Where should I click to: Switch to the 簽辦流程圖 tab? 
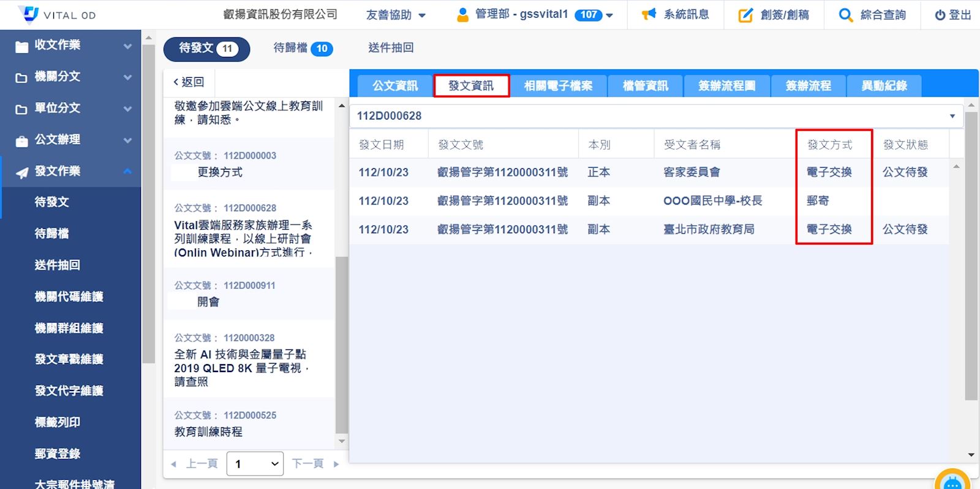[x=726, y=86]
